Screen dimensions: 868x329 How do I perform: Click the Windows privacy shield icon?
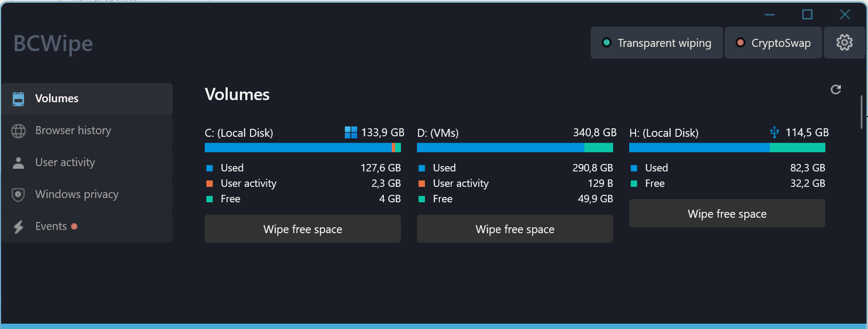19,195
